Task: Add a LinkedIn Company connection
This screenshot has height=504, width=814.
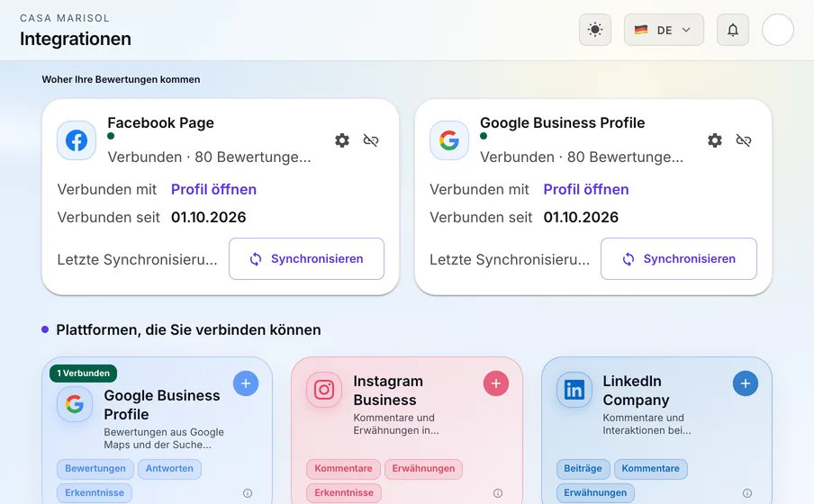Action: tap(746, 383)
